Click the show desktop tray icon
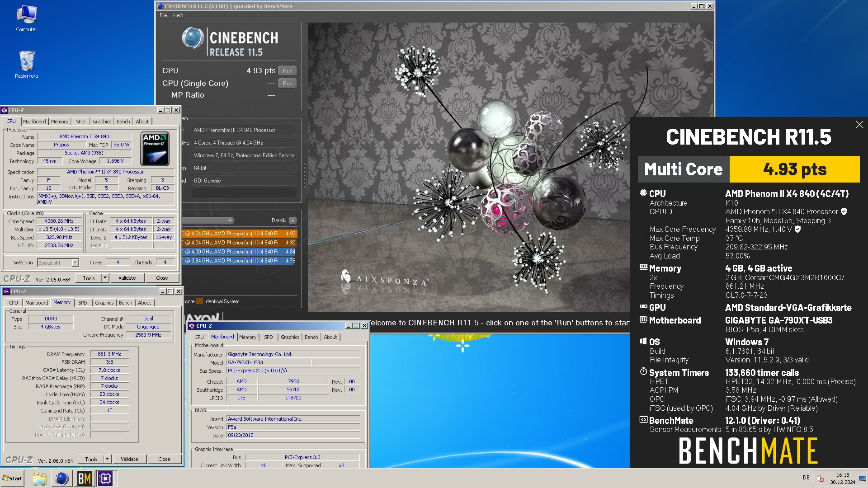 click(863, 479)
